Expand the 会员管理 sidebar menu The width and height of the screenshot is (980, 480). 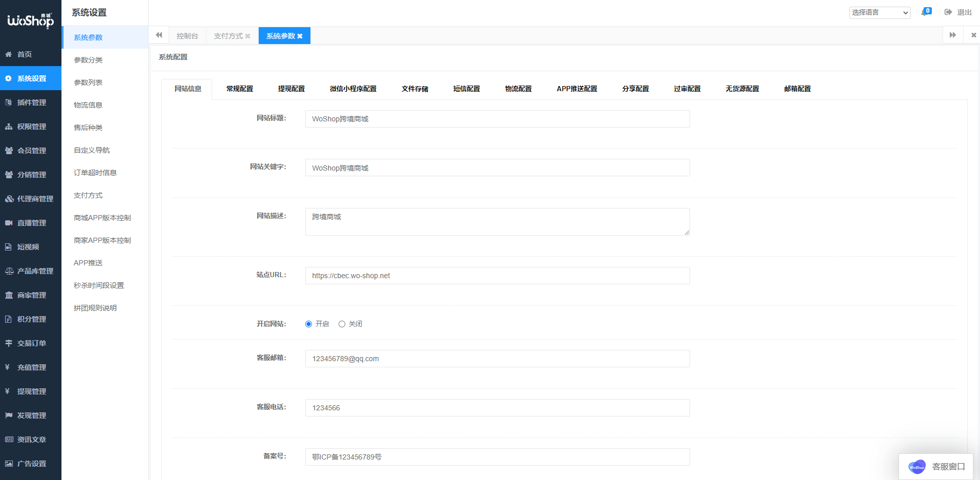pyautogui.click(x=31, y=151)
